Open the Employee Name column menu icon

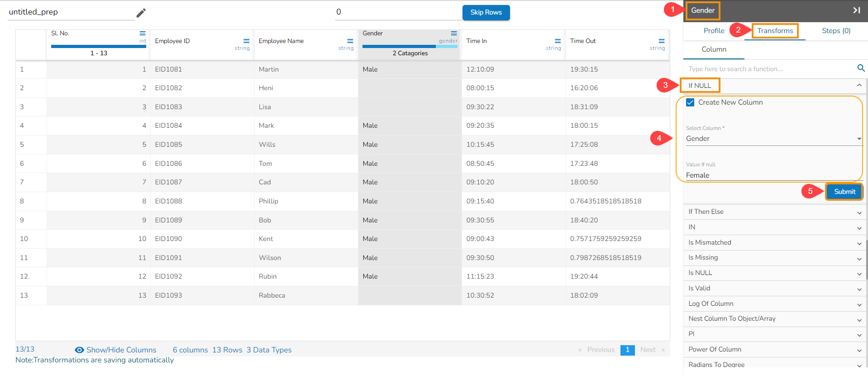point(350,41)
